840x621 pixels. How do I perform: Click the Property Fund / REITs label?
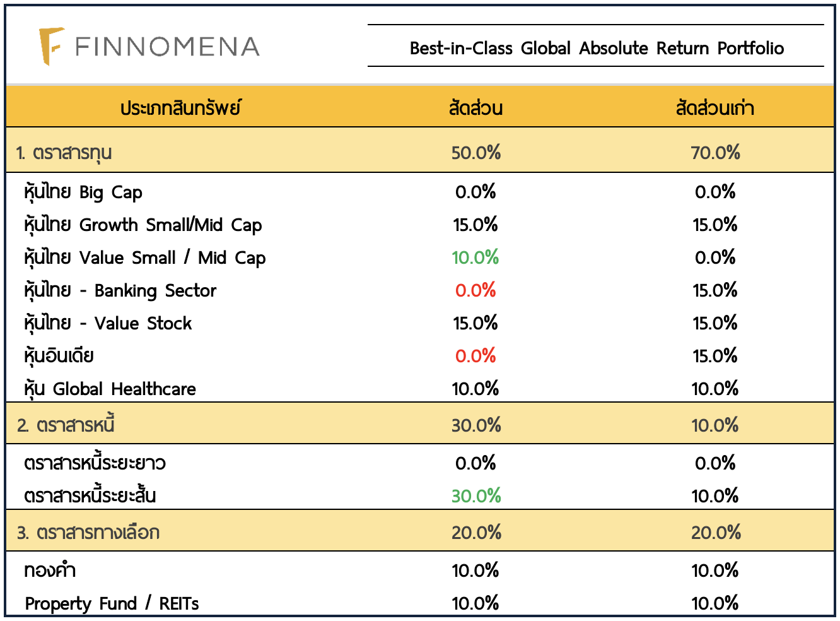(x=112, y=603)
